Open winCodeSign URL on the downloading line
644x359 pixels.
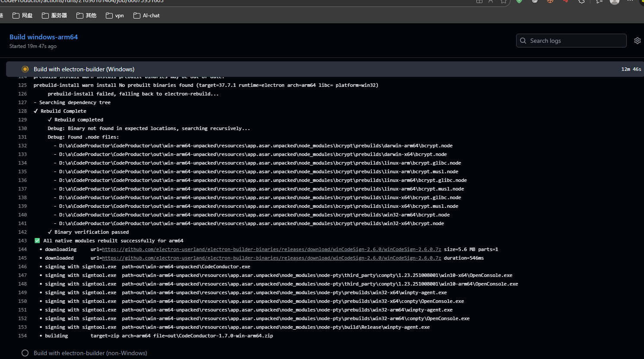[x=271, y=249]
